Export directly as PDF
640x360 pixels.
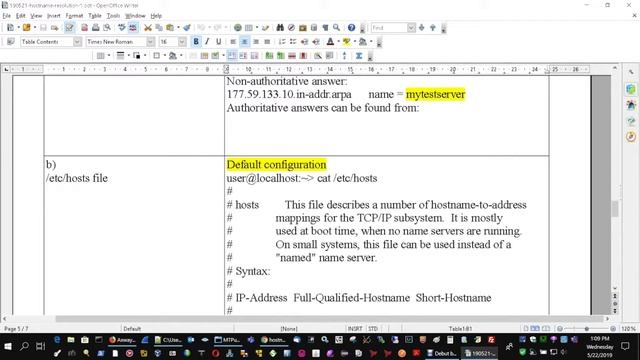click(x=84, y=28)
